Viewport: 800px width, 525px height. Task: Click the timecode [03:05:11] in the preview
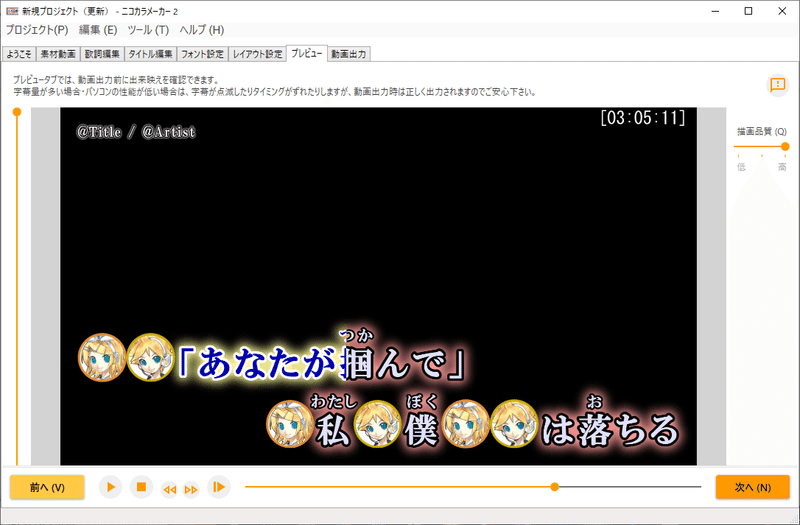(642, 118)
